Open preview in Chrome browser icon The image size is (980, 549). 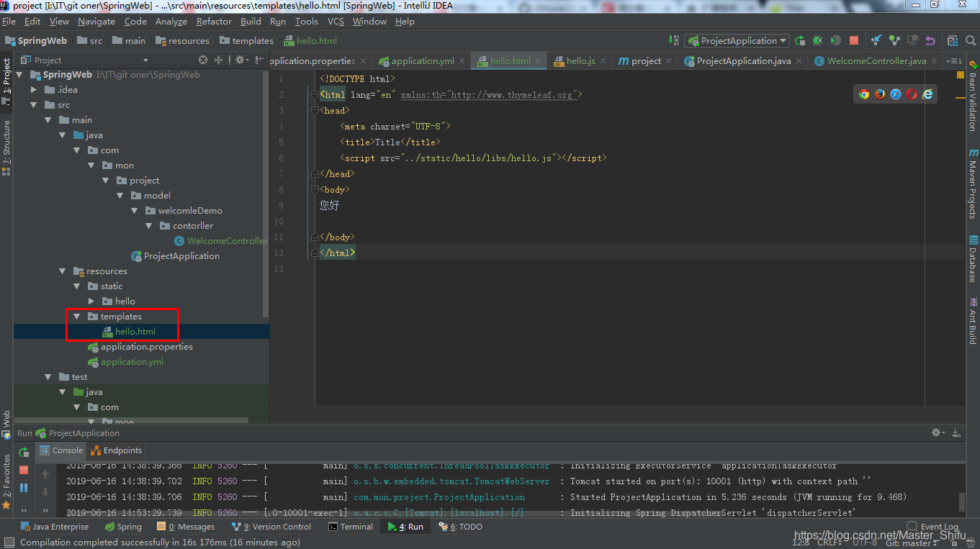(864, 94)
